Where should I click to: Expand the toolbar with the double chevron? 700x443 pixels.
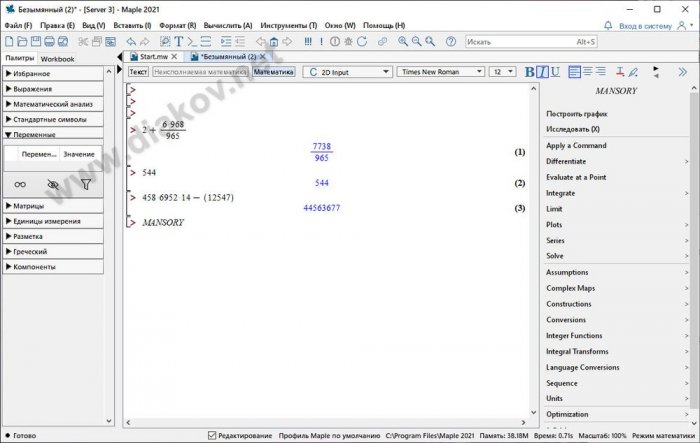pos(682,71)
